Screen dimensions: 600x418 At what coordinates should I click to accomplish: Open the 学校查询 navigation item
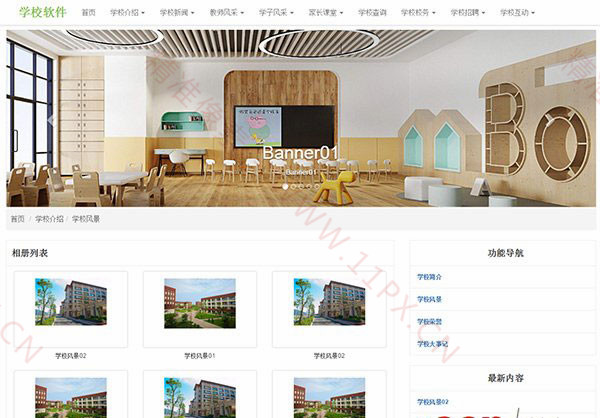pyautogui.click(x=372, y=13)
